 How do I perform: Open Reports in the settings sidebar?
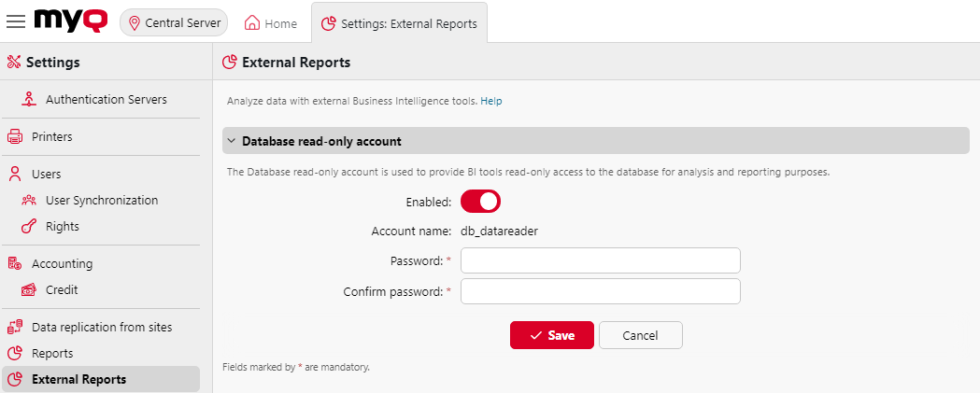click(x=52, y=354)
